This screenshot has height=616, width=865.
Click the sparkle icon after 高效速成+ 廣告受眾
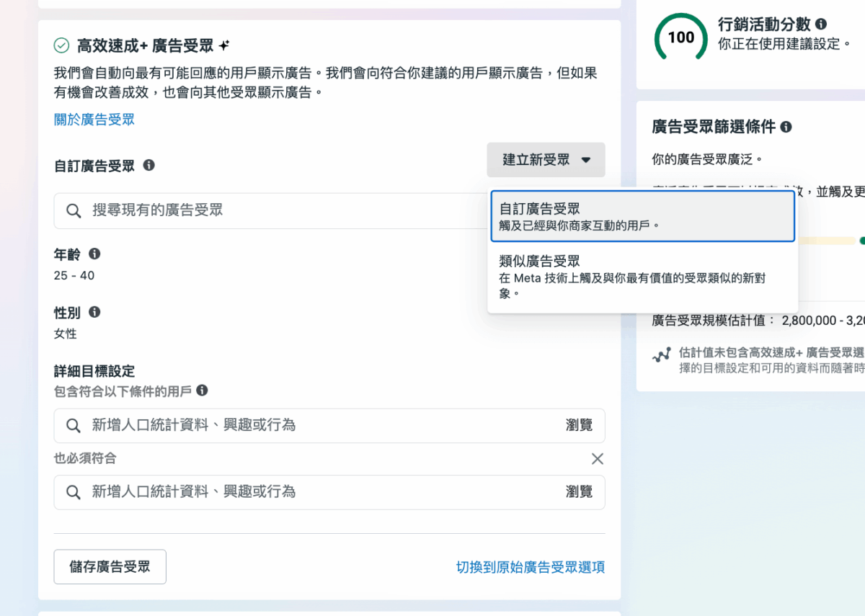[x=224, y=45]
